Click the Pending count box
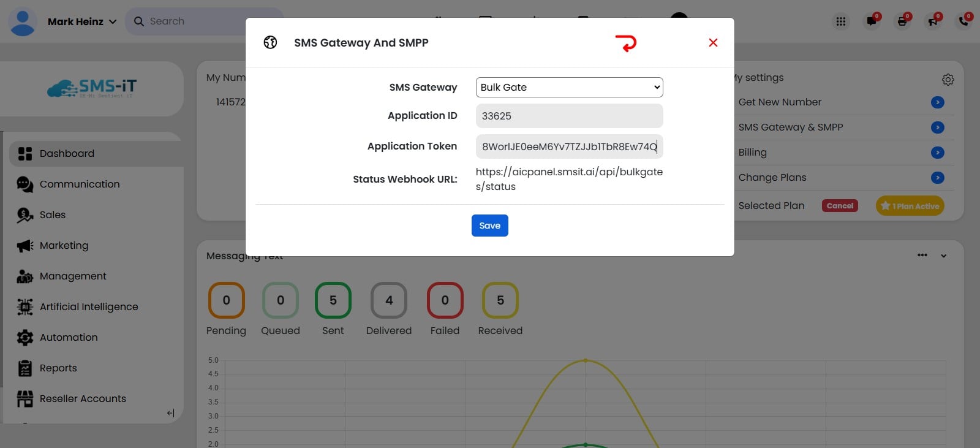 coord(226,300)
